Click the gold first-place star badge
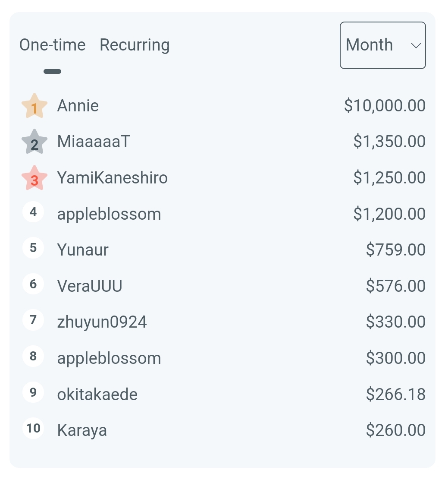Image resolution: width=448 pixels, height=480 pixels. click(34, 106)
